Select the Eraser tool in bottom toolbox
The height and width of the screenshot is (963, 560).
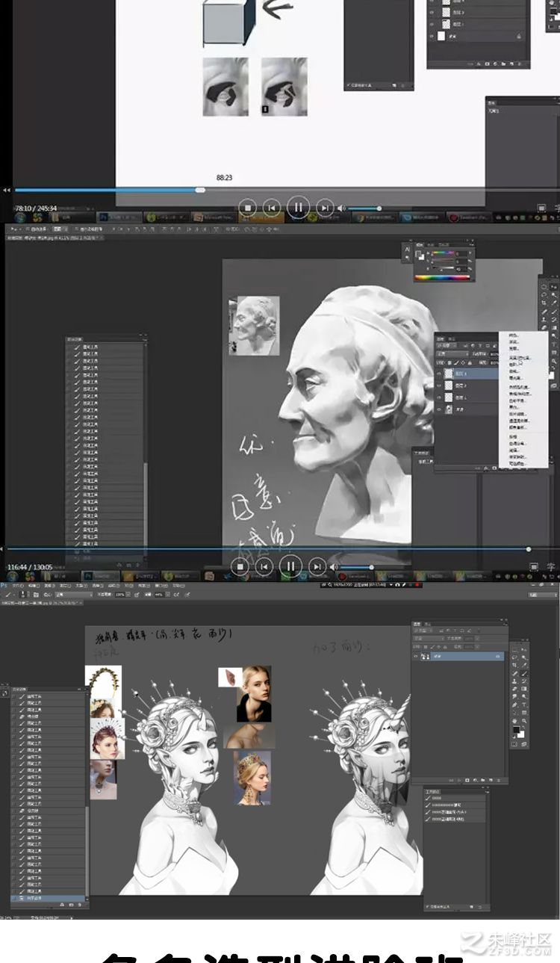point(514,689)
